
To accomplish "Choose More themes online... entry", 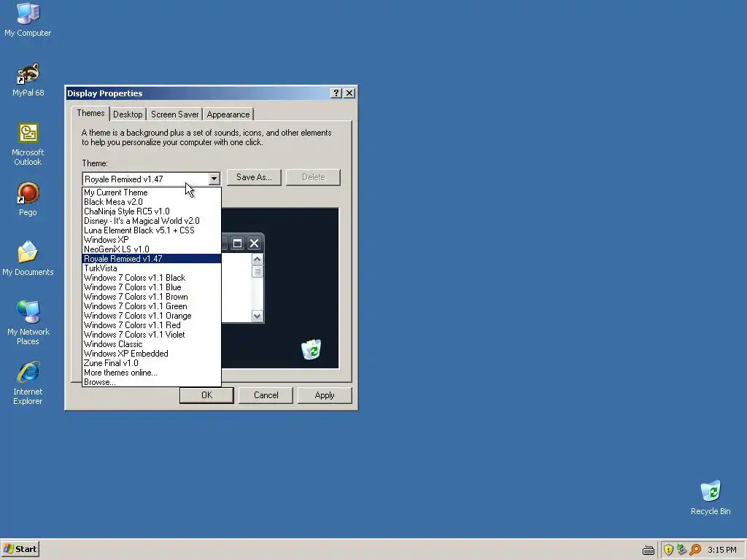I will point(152,373).
